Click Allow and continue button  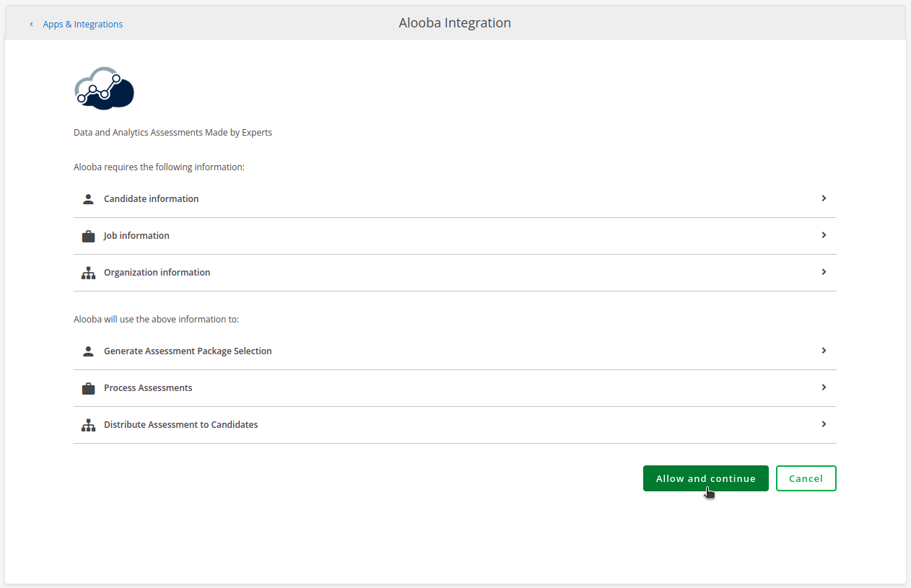tap(705, 478)
